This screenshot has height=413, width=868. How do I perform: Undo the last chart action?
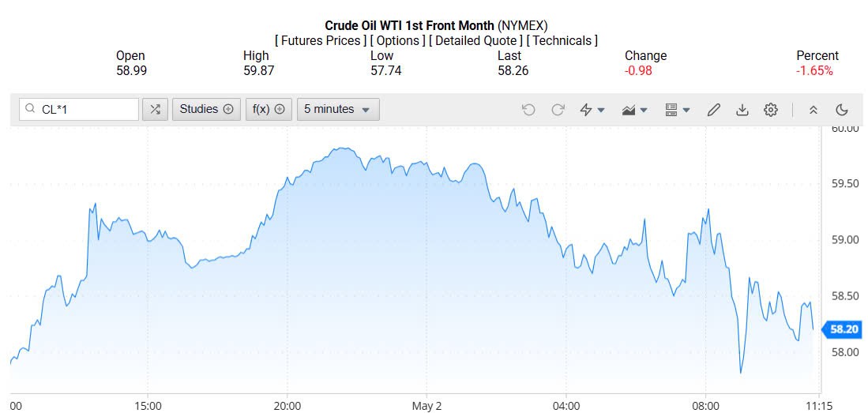[528, 110]
